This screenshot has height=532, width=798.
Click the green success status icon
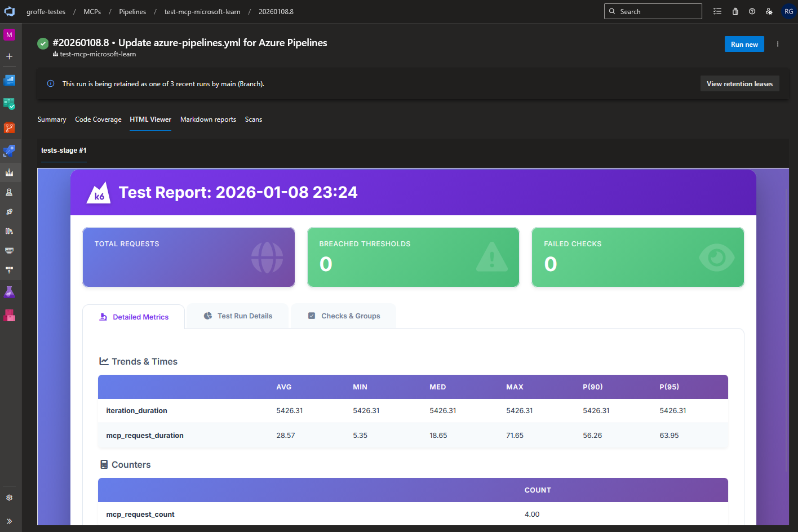43,43
